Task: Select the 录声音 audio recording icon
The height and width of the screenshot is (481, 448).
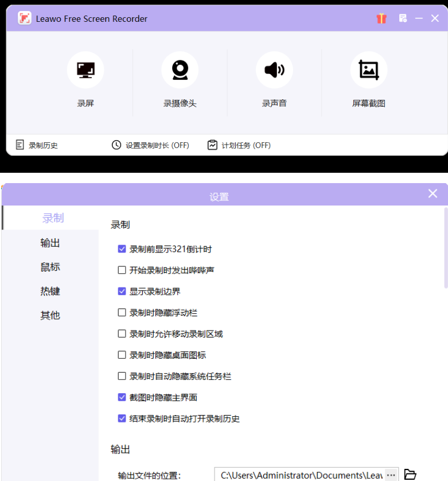Action: (274, 70)
